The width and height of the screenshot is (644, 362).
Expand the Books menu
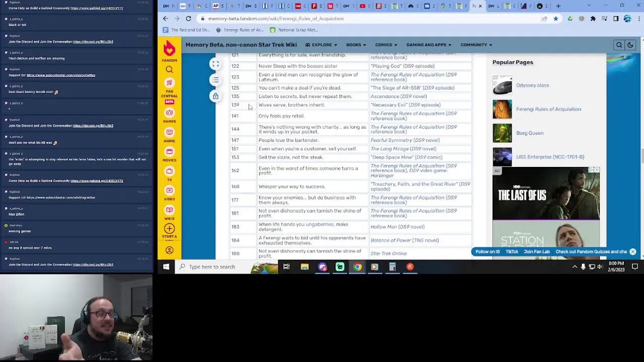356,45
